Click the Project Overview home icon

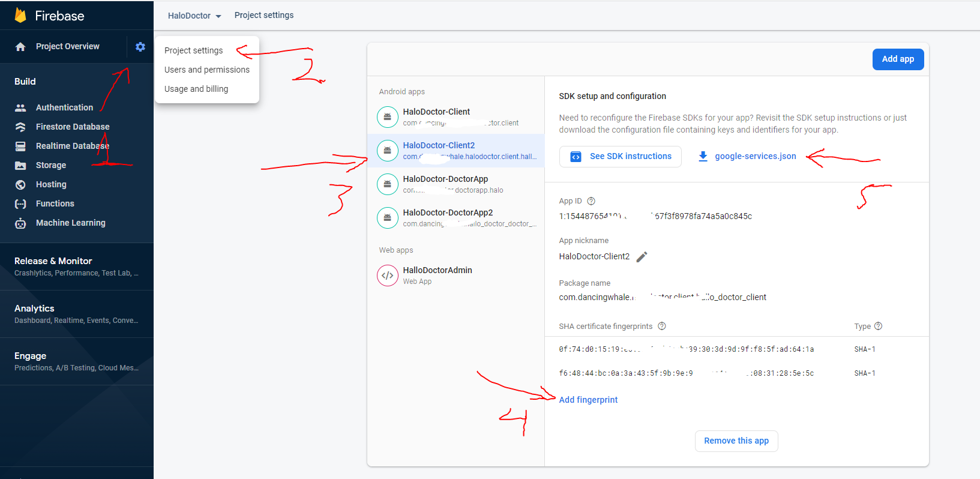pos(20,47)
